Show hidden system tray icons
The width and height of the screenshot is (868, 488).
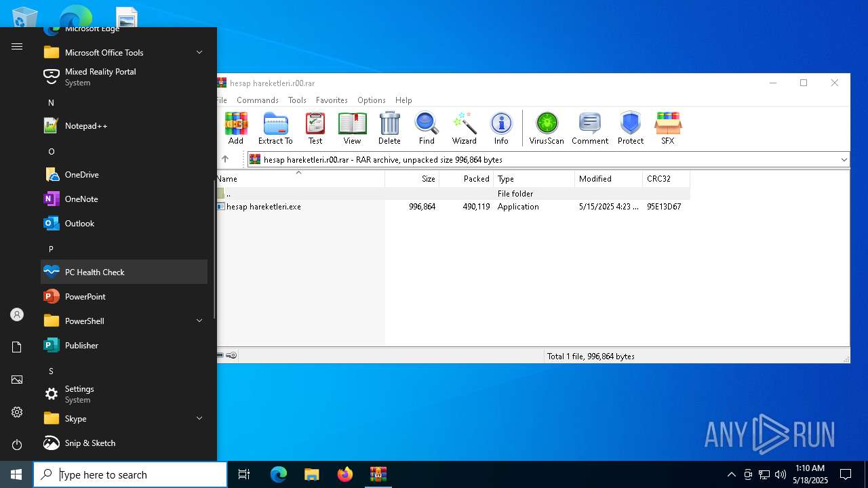click(731, 474)
